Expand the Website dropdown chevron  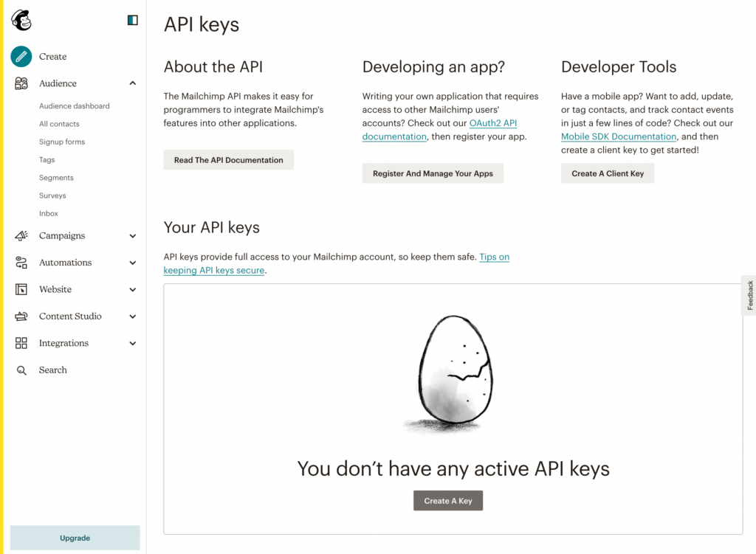(132, 289)
